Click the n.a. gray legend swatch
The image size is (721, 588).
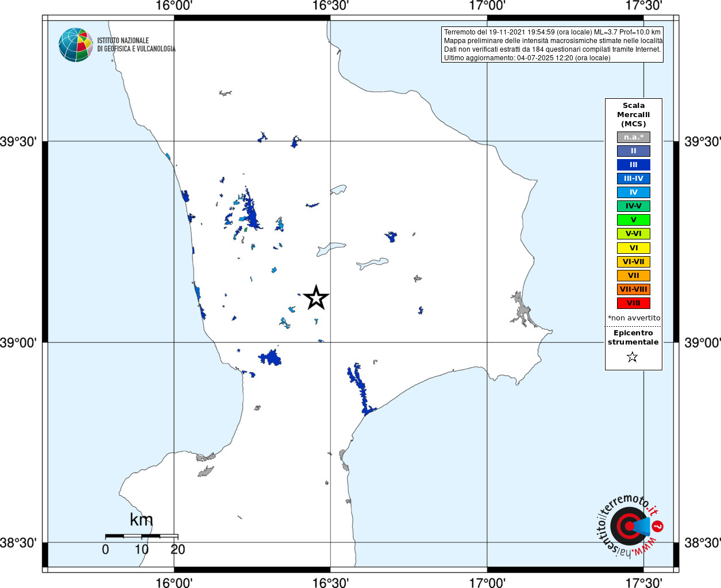coord(634,137)
